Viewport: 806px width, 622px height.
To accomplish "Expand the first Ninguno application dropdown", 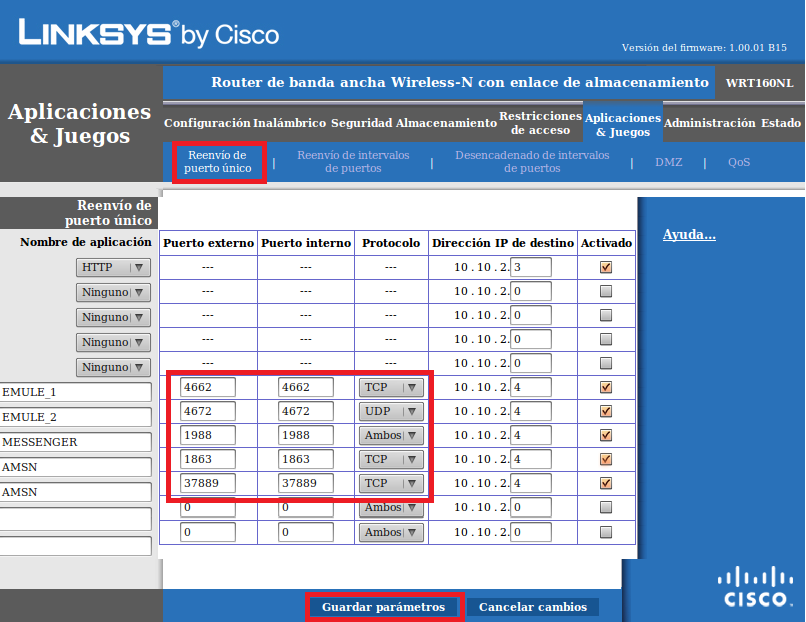I will coord(114,292).
